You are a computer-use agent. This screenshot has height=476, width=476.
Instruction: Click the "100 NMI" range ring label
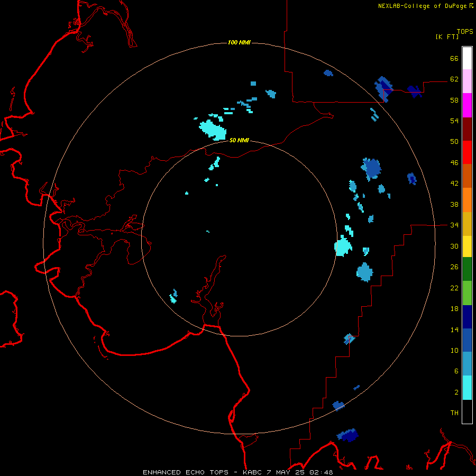[239, 42]
